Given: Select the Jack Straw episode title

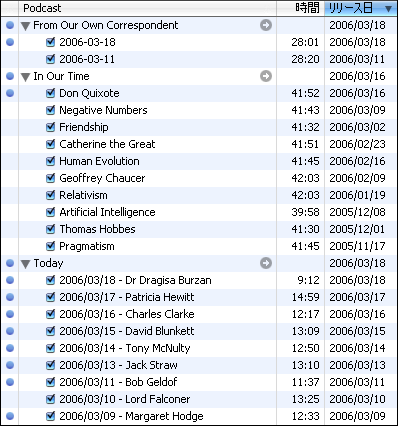Looking at the screenshot, I should (x=118, y=365).
